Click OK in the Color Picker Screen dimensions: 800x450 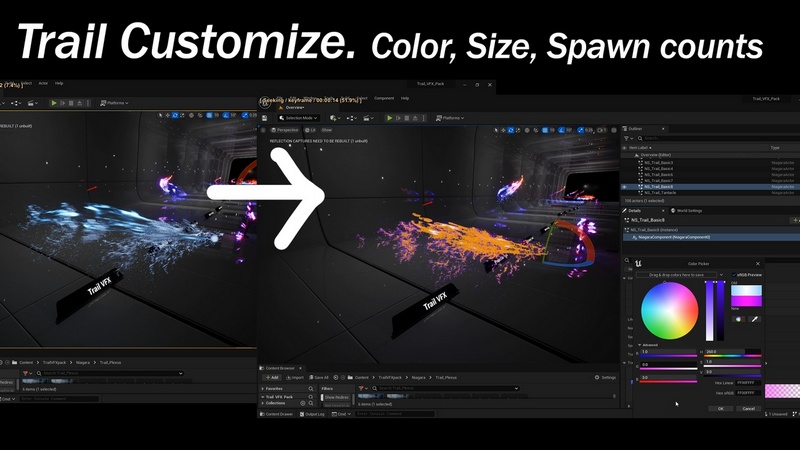coord(720,408)
